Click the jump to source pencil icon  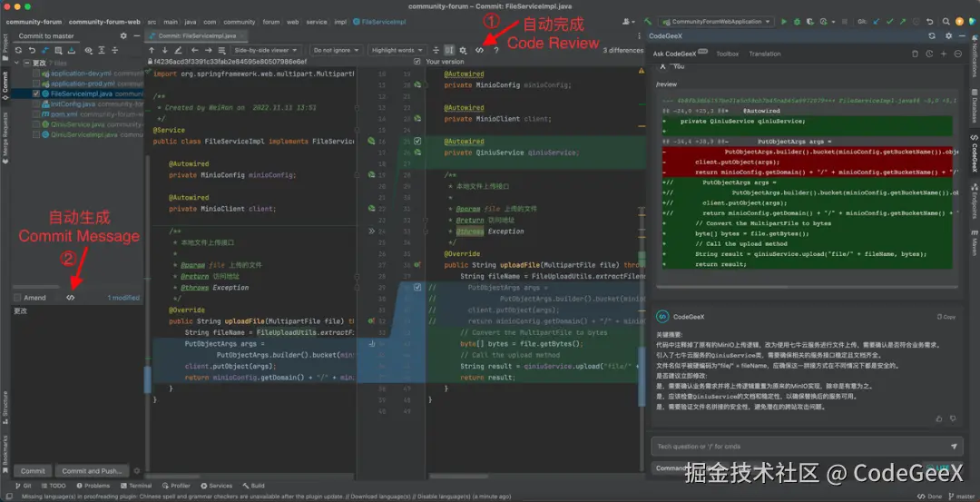pyautogui.click(x=178, y=50)
